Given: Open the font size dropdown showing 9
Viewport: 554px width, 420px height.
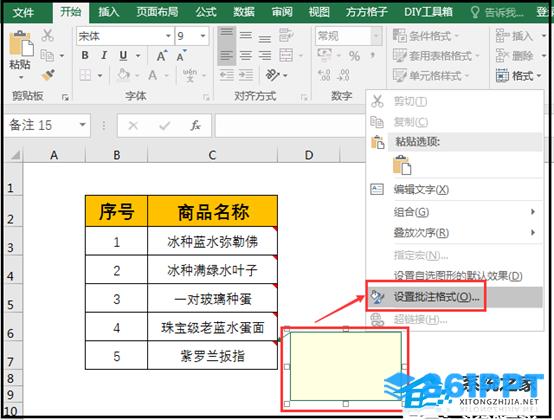Looking at the screenshot, I should 203,36.
